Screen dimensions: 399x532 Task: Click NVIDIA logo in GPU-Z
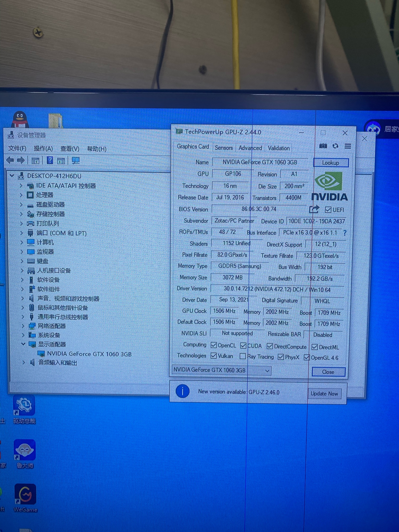(x=329, y=187)
